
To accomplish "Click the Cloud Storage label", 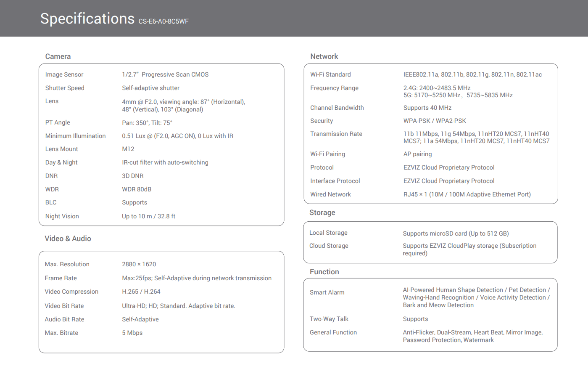I will pos(329,246).
